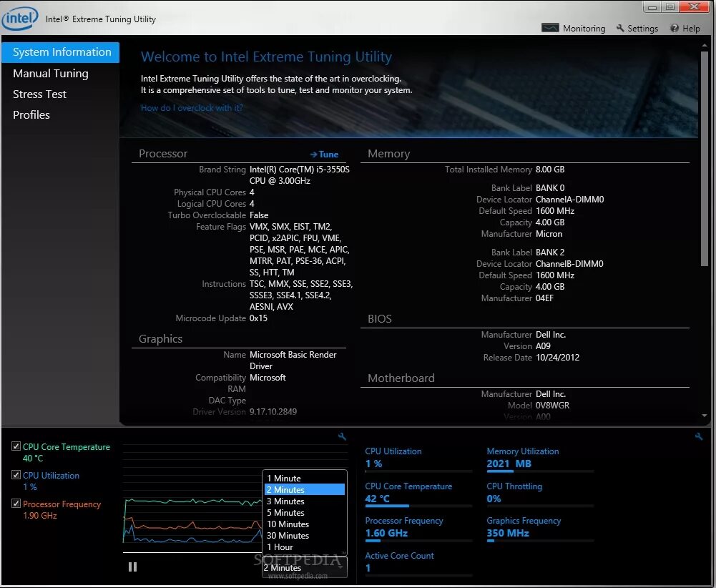
Task: Pause the monitoring graph
Action: [x=132, y=567]
